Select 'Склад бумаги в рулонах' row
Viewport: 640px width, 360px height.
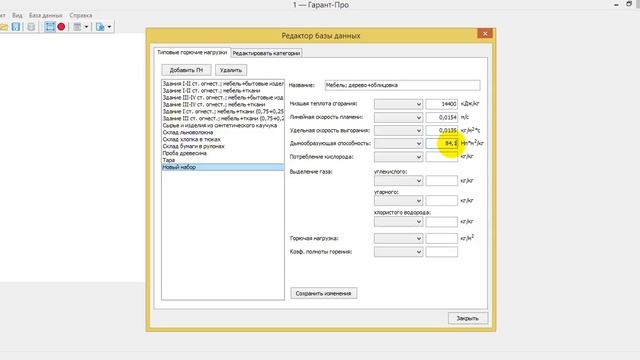(x=223, y=146)
